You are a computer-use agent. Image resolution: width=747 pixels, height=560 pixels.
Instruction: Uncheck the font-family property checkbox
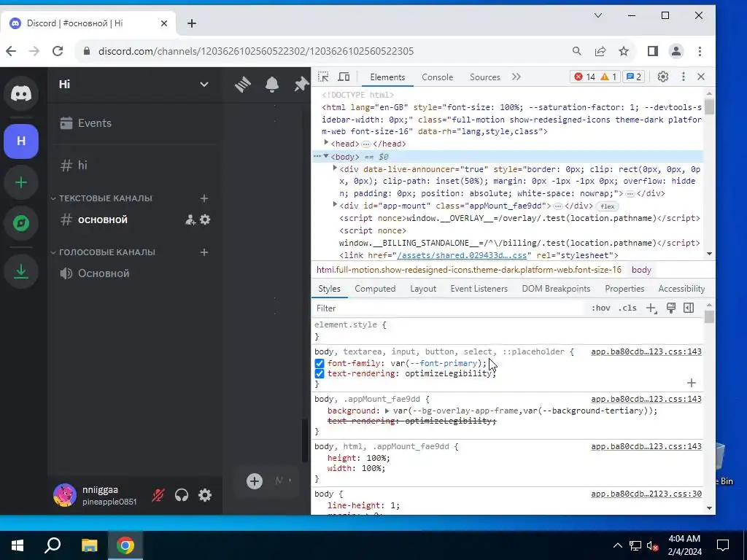pos(320,363)
